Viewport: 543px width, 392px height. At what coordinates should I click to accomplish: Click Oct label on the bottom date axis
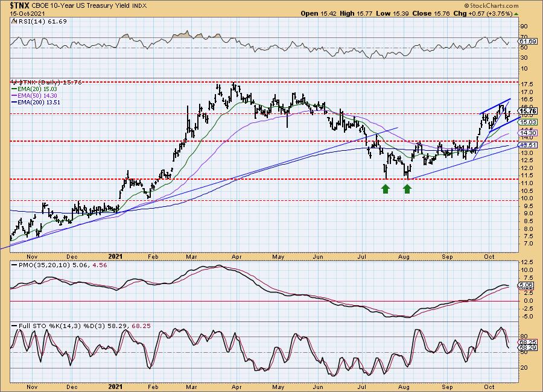click(489, 387)
